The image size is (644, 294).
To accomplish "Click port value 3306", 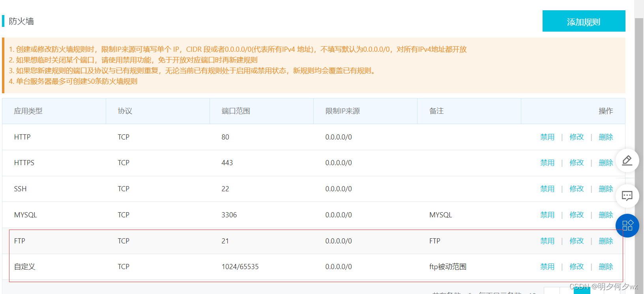I will tap(229, 215).
